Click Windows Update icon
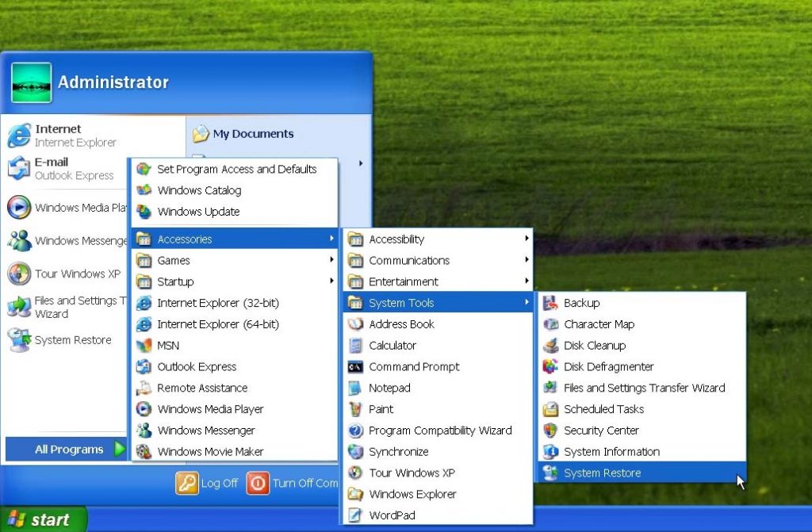812x532 pixels. point(144,212)
